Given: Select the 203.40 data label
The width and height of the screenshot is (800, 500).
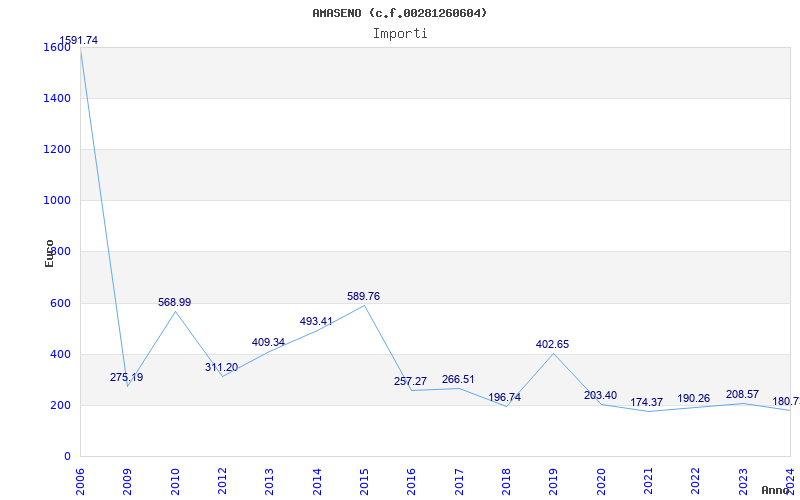Looking at the screenshot, I should click(601, 395).
